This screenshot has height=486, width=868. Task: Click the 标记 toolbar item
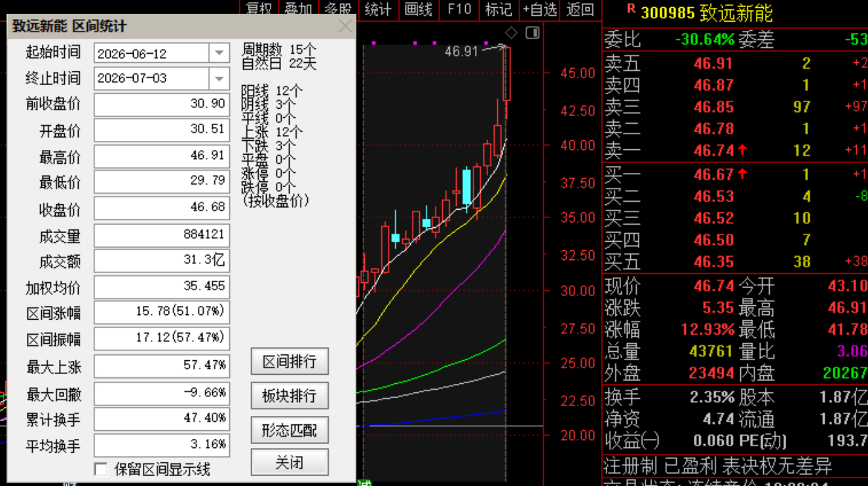(x=499, y=9)
